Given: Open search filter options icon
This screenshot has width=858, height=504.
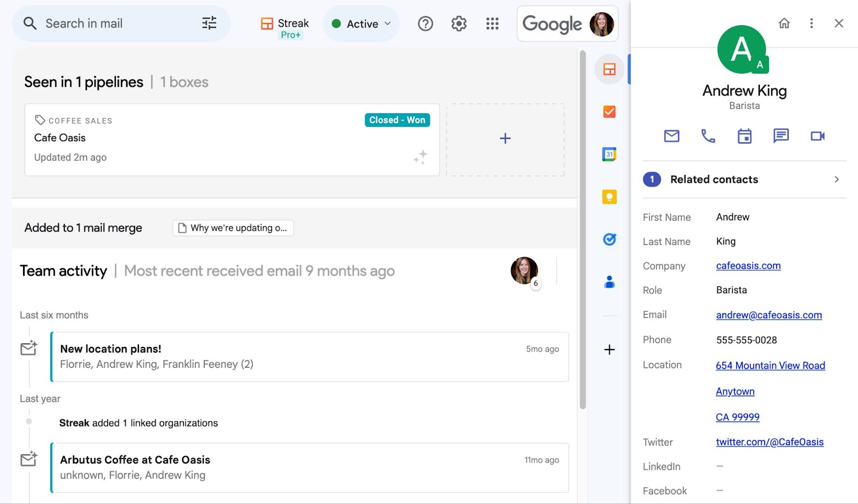Looking at the screenshot, I should point(209,23).
